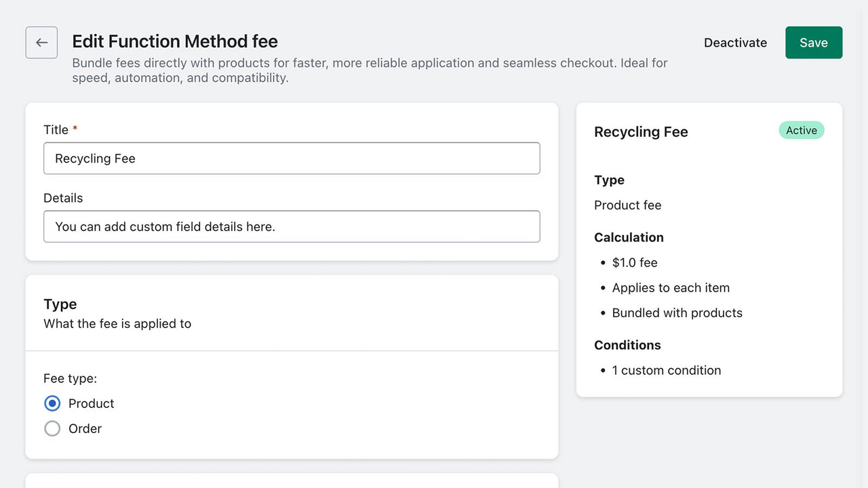Select the Order fee type
The width and height of the screenshot is (868, 488).
(52, 428)
